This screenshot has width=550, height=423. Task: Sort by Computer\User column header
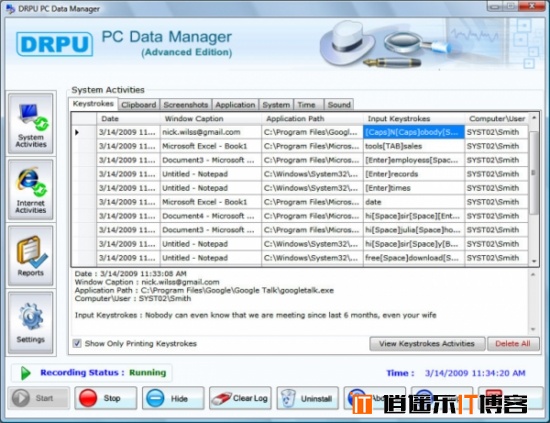coord(497,119)
